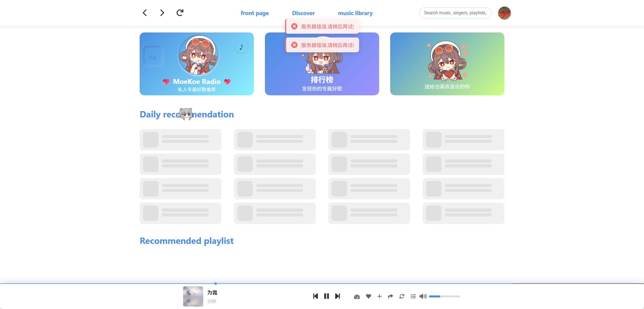Click the chibi cat mascot
The image size is (644, 309).
pos(186,114)
